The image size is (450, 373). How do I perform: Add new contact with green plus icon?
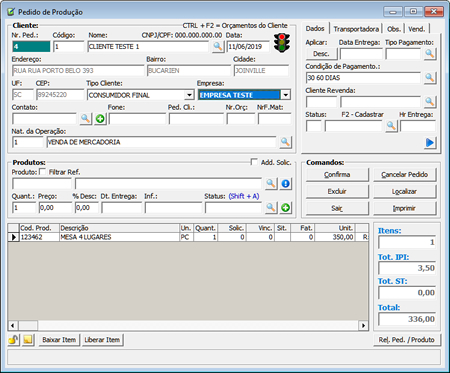tap(100, 119)
